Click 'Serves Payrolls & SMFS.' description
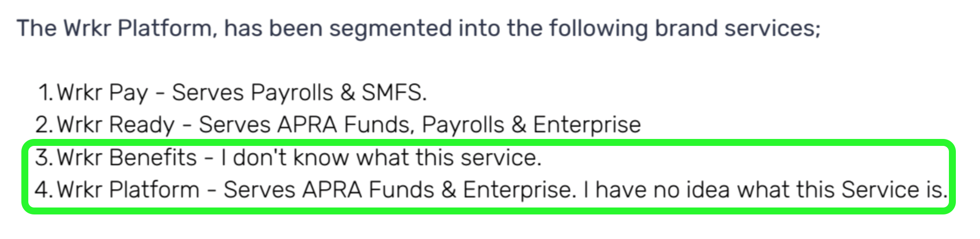This screenshot has height=239, width=980. pyautogui.click(x=299, y=93)
